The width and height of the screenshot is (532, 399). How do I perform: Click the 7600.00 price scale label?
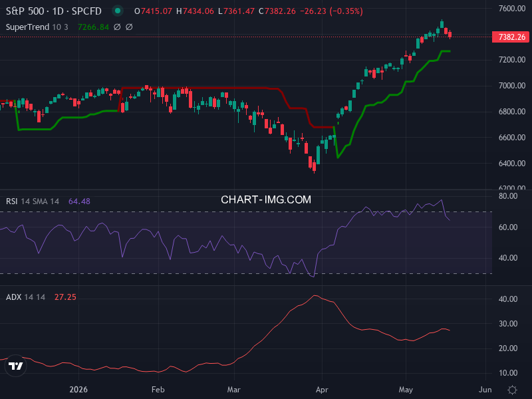(x=512, y=8)
